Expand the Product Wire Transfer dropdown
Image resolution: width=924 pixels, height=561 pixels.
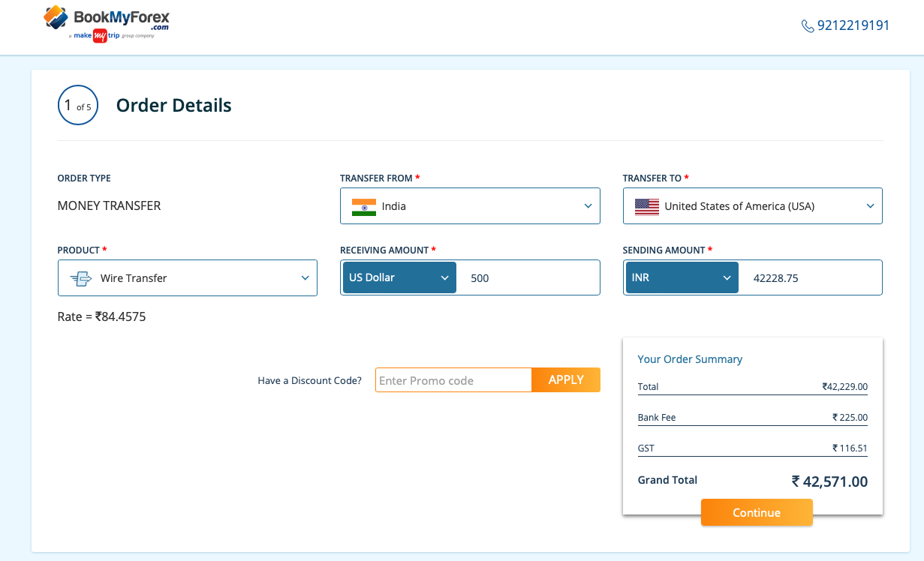tap(187, 278)
